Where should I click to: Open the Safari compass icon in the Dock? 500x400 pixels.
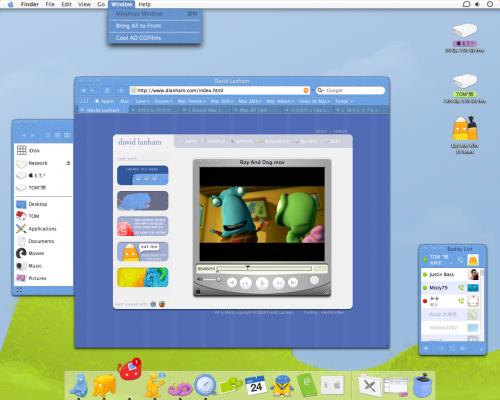(x=206, y=385)
